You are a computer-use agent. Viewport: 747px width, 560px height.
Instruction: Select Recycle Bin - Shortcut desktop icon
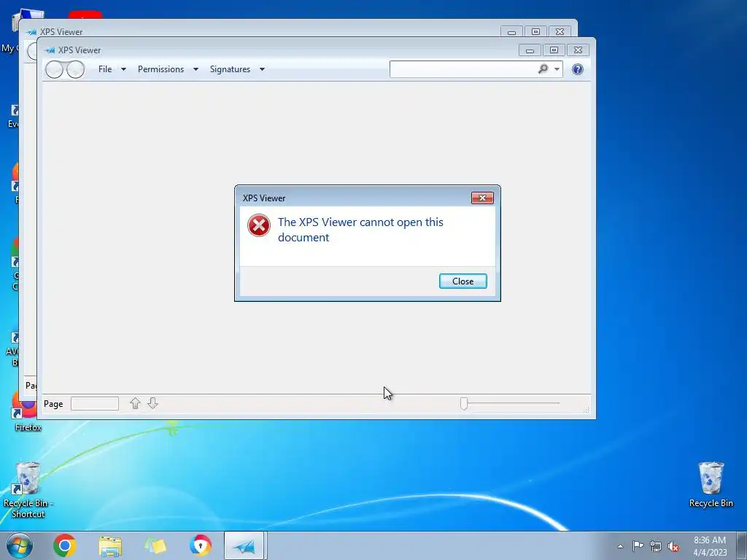[28, 490]
